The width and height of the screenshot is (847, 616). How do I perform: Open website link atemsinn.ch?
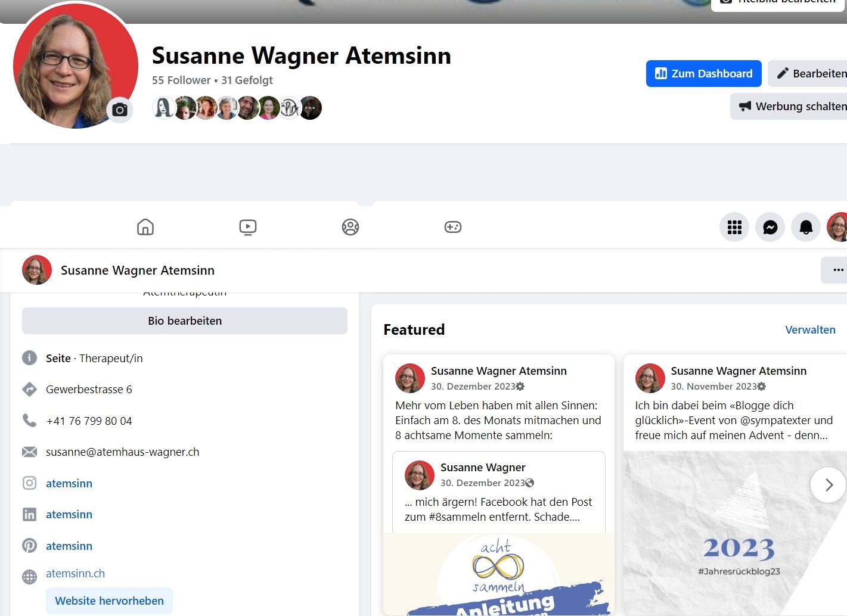click(x=75, y=573)
